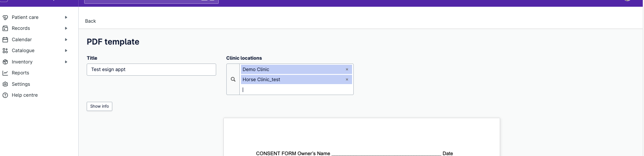
Task: Click the Clinic locations label
Action: 244,58
